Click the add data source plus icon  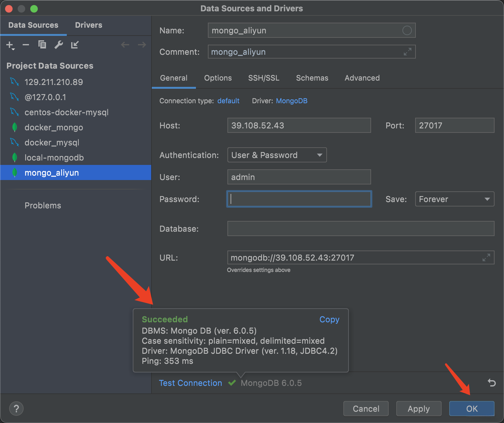[10, 45]
